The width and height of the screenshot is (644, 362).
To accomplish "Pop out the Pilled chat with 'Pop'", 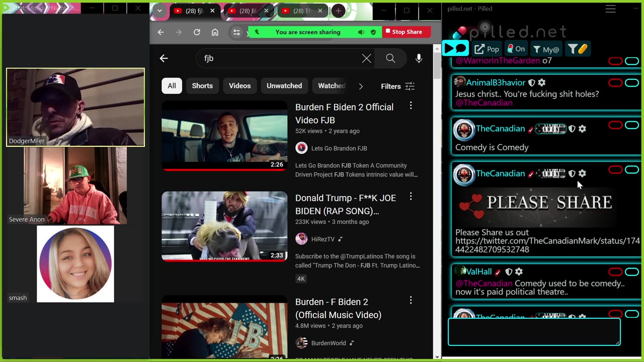I will coord(487,49).
